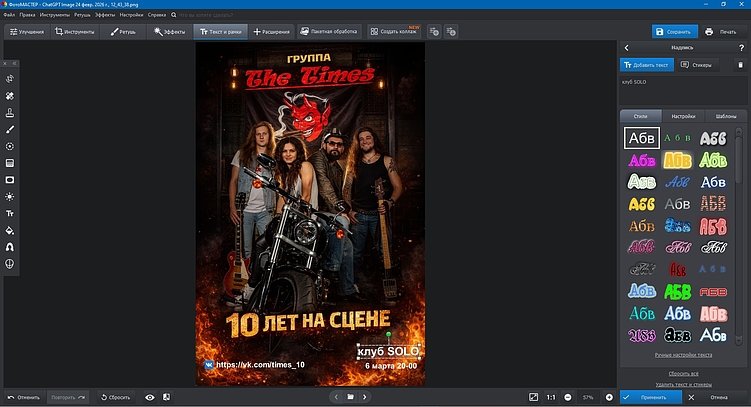Select the radial filter tool icon
751x407 pixels.
(x=10, y=146)
